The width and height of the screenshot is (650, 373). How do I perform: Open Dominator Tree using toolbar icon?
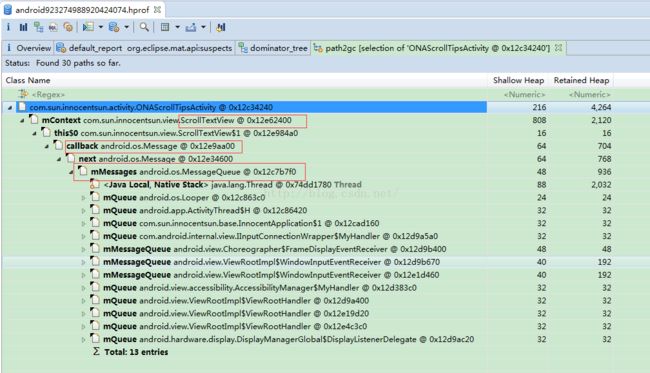[x=39, y=27]
